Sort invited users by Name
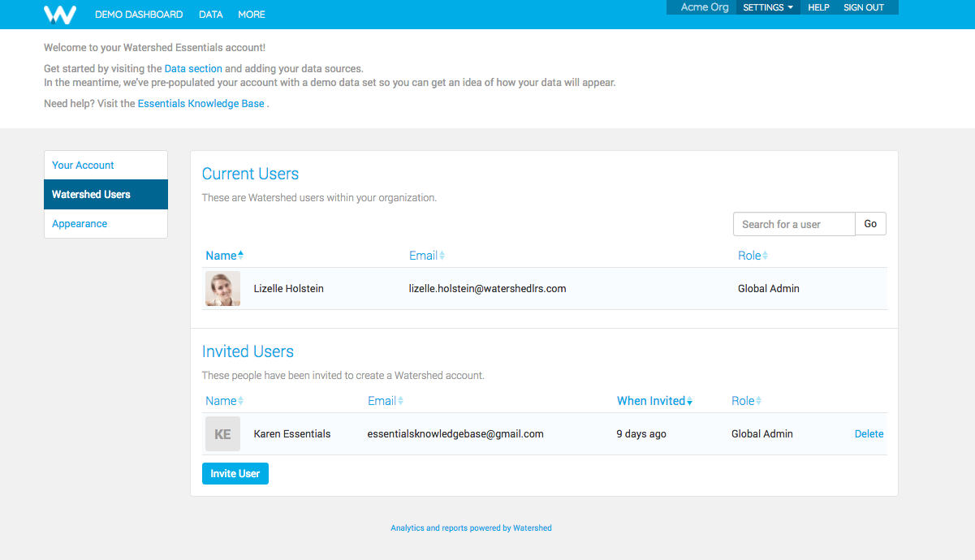 (225, 401)
